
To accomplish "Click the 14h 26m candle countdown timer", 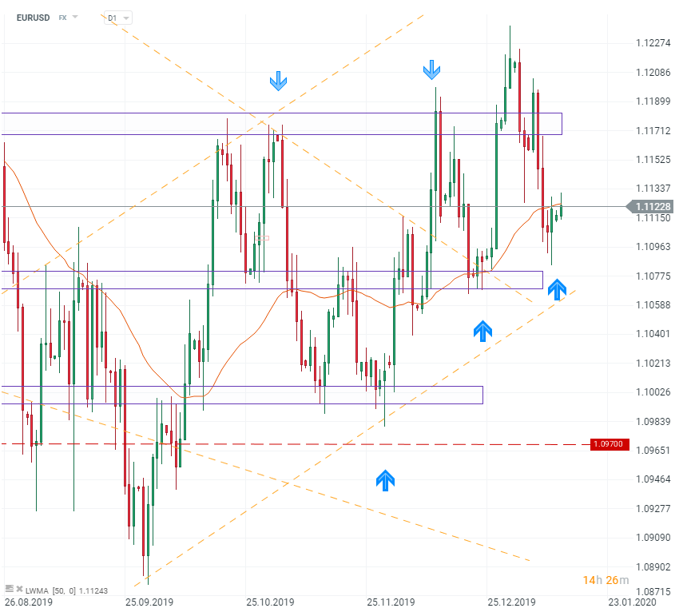I will click(606, 580).
